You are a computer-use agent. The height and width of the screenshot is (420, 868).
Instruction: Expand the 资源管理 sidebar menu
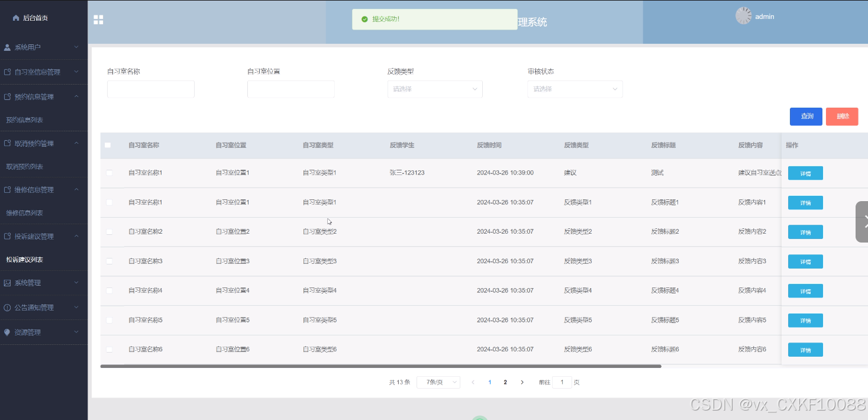point(44,332)
